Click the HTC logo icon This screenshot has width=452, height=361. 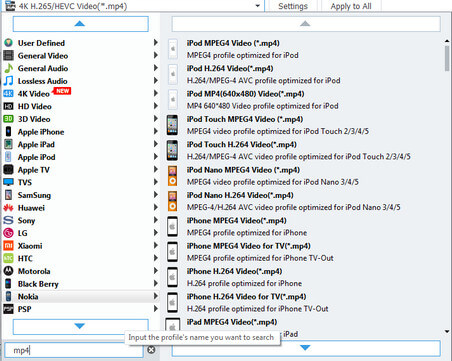coord(8,258)
